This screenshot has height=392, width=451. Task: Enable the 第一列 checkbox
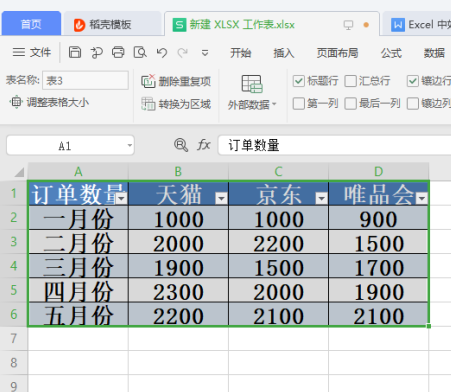[x=299, y=103]
